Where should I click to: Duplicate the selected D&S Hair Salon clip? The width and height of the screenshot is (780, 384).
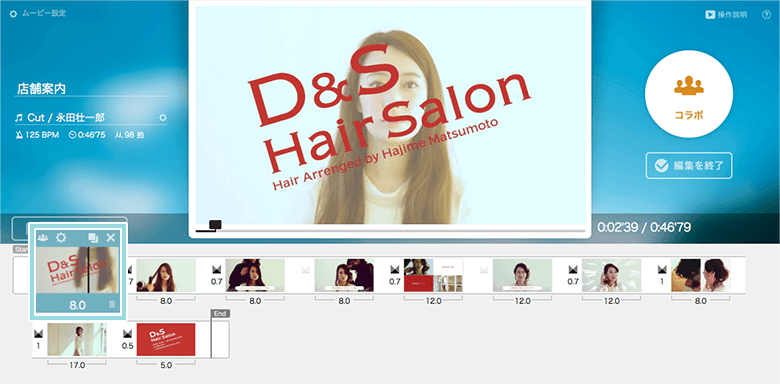[93, 238]
